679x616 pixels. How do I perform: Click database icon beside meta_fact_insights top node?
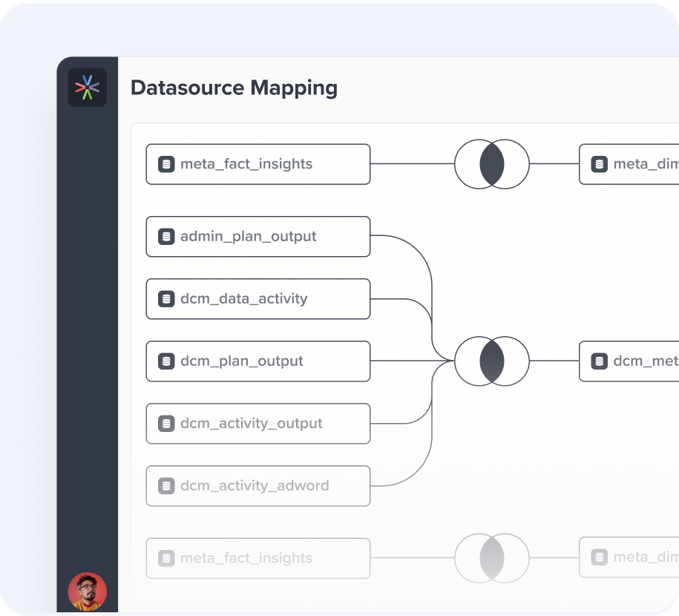coord(166,164)
